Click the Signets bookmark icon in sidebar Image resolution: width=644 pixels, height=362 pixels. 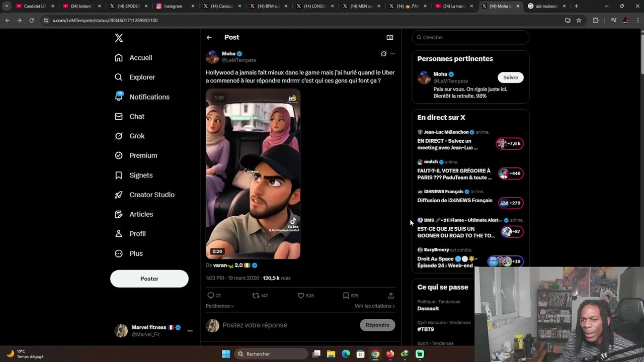pyautogui.click(x=119, y=175)
